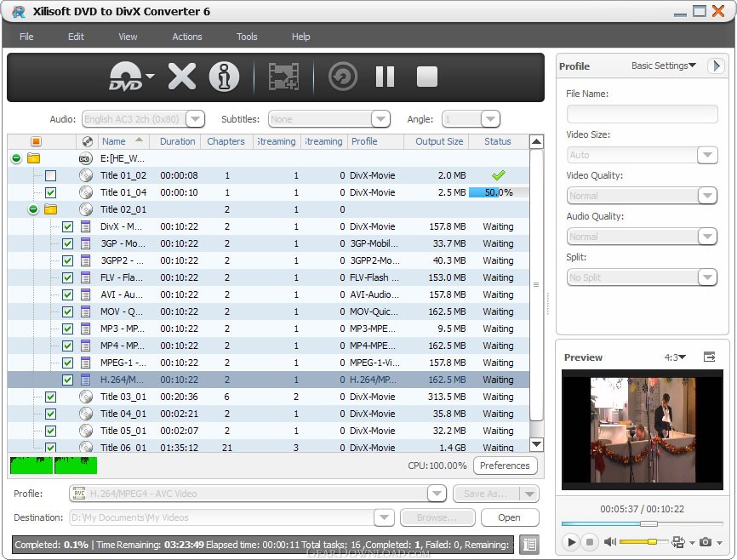Uncheck the Title 05_01 checkbox

(51, 431)
